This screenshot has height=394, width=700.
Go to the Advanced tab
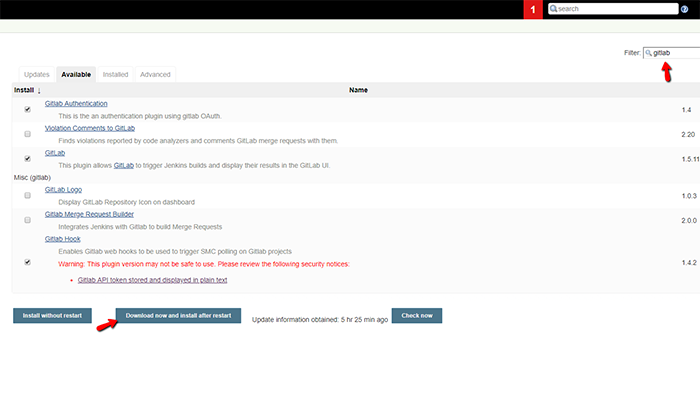point(155,75)
